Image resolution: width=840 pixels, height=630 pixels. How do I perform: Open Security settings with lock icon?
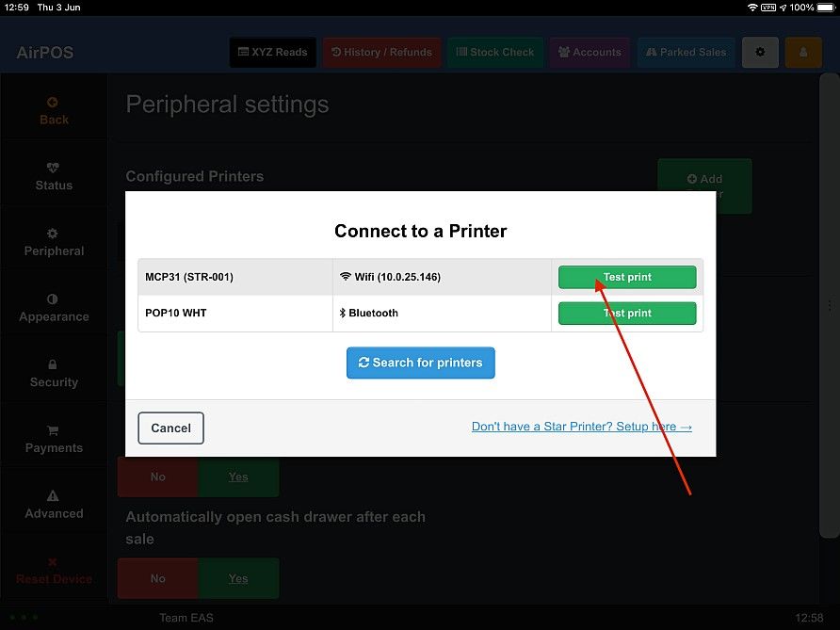pos(54,374)
